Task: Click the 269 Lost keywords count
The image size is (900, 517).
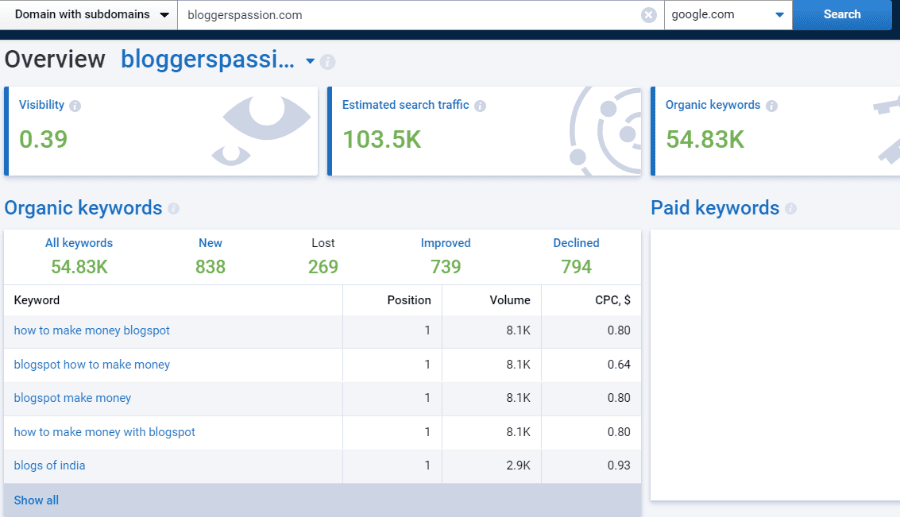Action: (x=323, y=267)
